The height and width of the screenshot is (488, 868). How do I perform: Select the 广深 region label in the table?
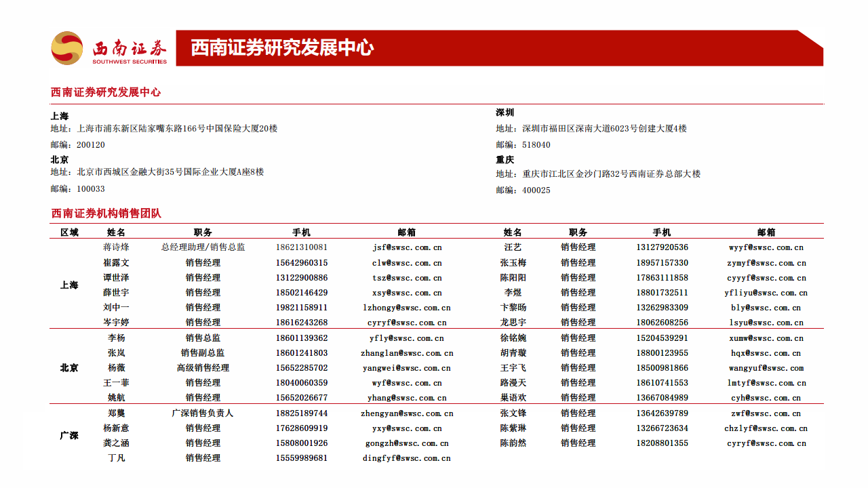(71, 435)
